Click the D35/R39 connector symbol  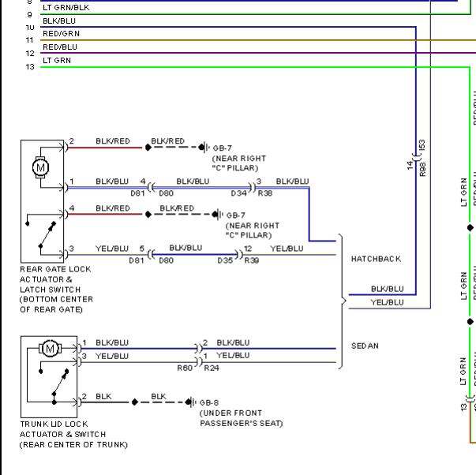[239, 254]
